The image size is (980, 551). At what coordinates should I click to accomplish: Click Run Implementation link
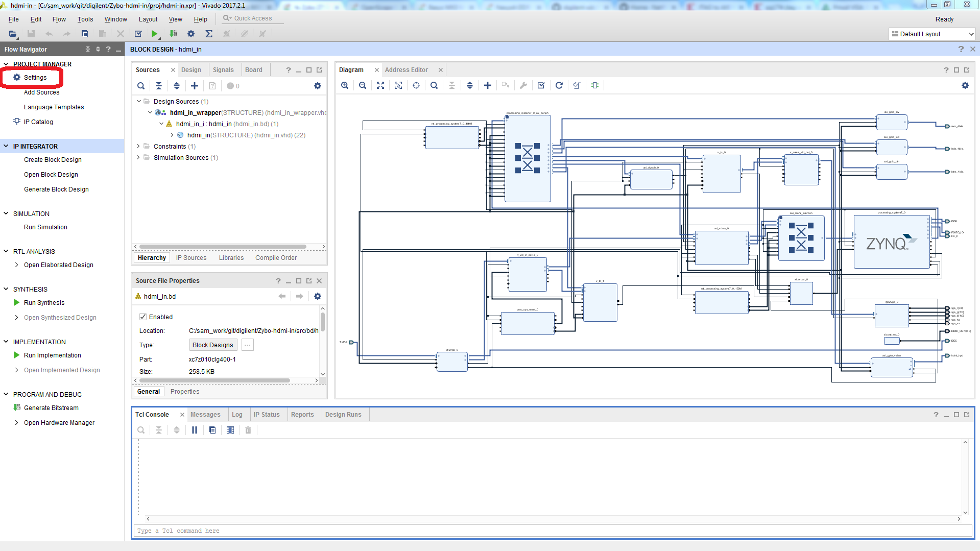click(x=52, y=355)
